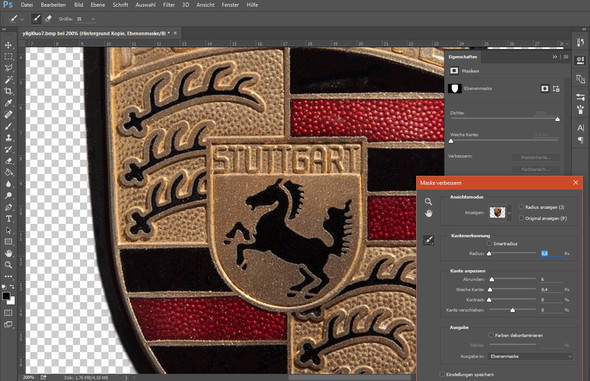Open the Filter menu
Screen dimensions: 590x381
coord(169,5)
